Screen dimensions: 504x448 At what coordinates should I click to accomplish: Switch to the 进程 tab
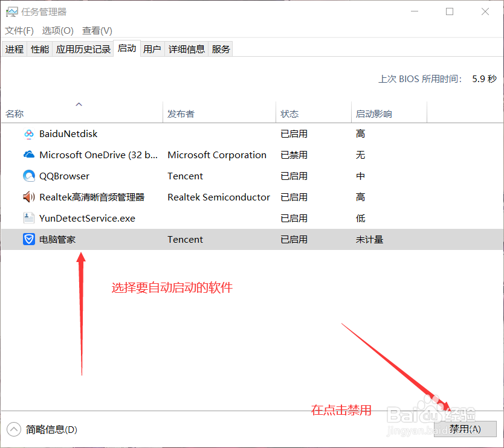pyautogui.click(x=15, y=49)
